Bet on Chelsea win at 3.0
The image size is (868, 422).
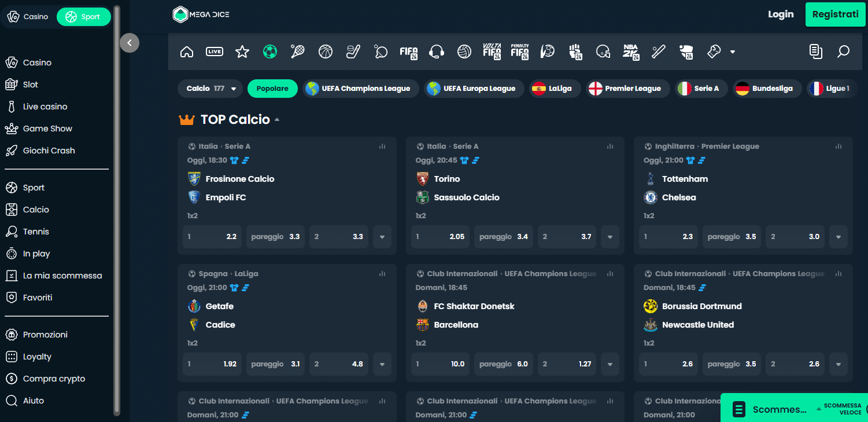[795, 237]
